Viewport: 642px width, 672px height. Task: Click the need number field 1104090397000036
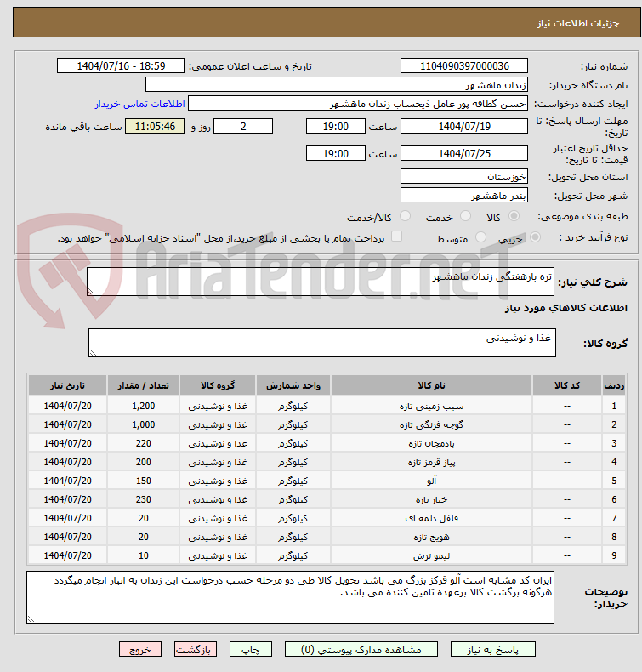[463, 66]
